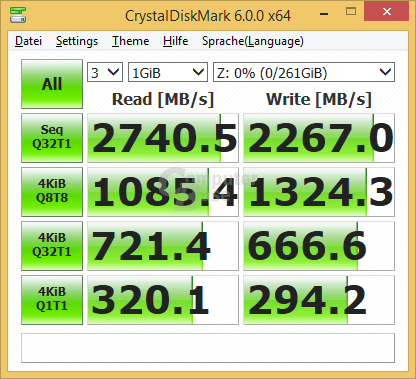Click the Seq write result 2267.0
This screenshot has height=379, width=416.
tap(319, 138)
